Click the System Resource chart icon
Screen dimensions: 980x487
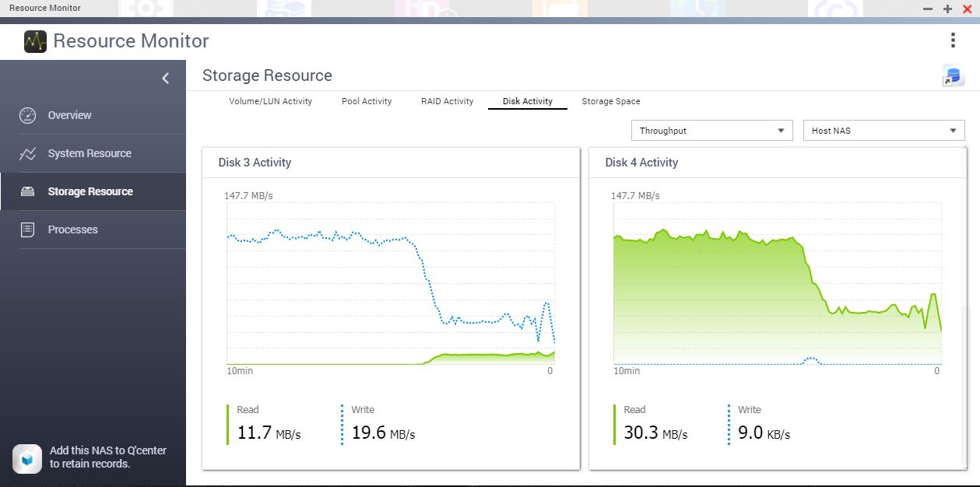(28, 153)
